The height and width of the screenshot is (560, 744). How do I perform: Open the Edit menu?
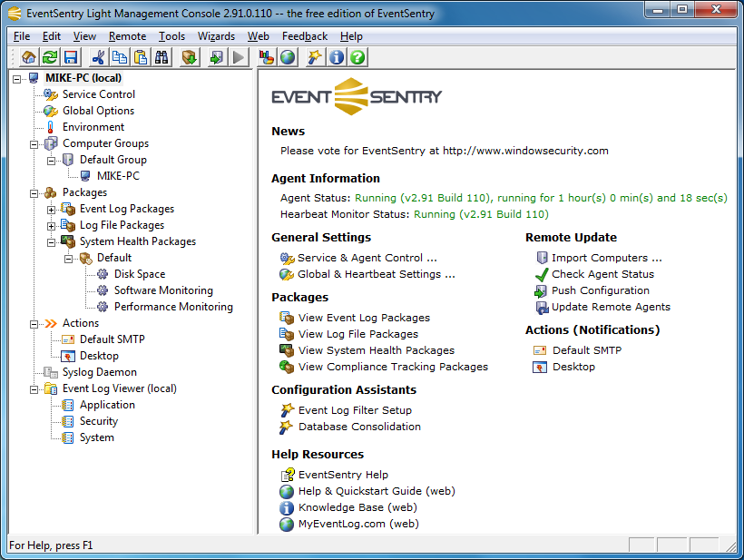51,36
